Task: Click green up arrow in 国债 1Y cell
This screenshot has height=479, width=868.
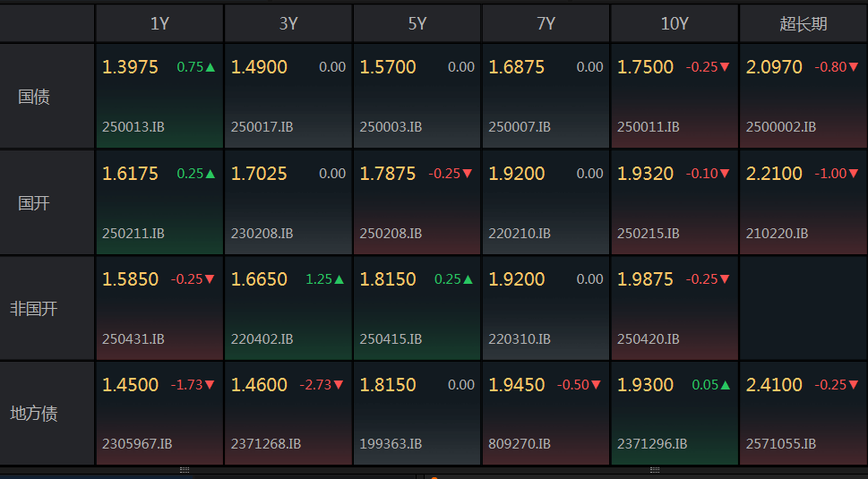Action: coord(211,67)
